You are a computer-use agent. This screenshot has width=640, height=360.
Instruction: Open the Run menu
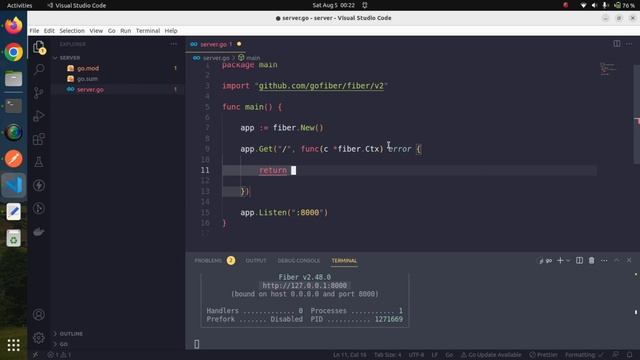coord(126,31)
